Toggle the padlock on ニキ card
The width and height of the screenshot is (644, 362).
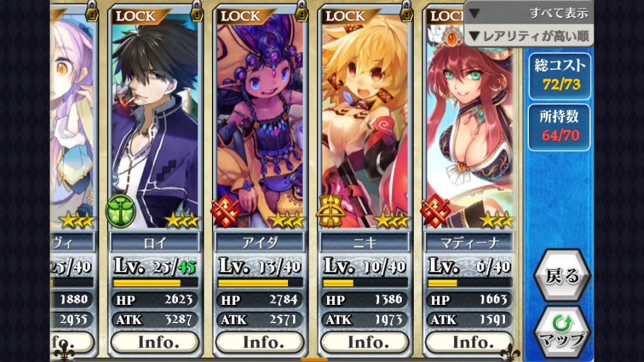point(406,11)
